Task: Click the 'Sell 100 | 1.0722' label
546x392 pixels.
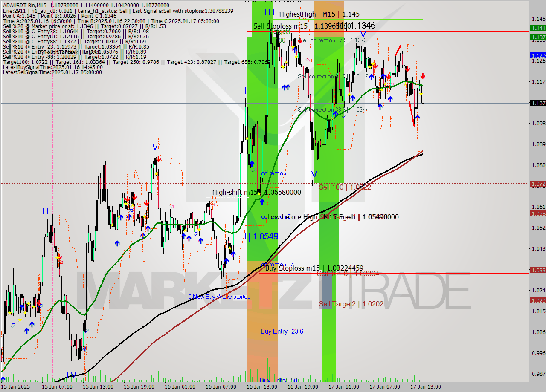Action: 345,187
